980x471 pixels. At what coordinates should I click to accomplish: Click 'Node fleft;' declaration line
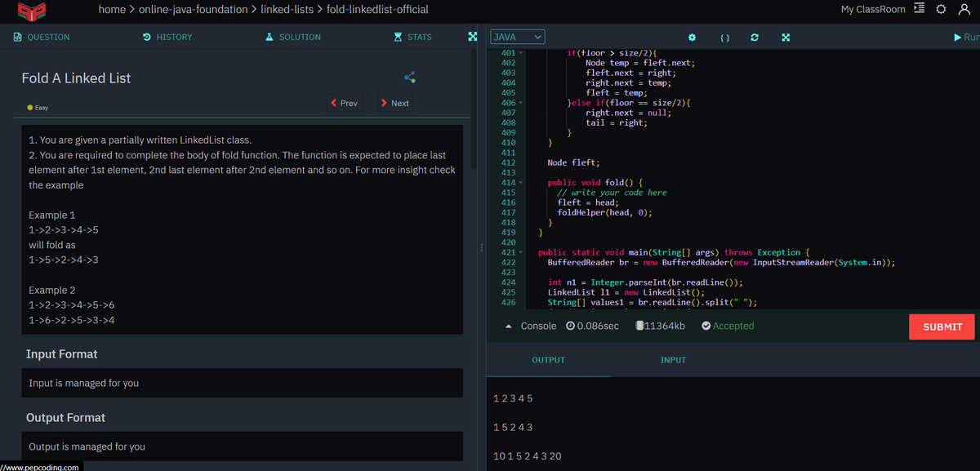[x=573, y=162]
